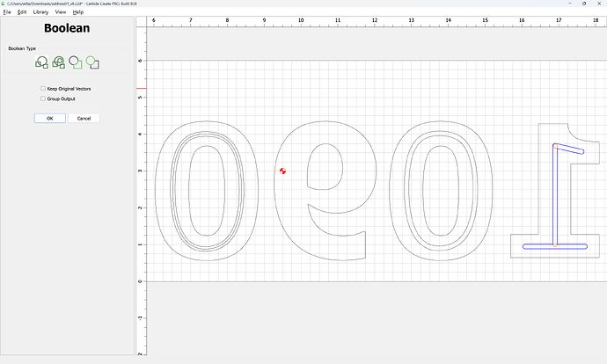Open the Library menu
Screen dimensions: 607x364
40,12
